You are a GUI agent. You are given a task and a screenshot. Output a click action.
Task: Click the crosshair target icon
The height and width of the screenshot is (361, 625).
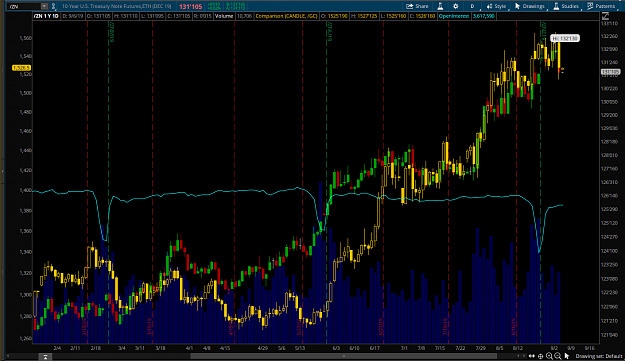click(x=540, y=356)
